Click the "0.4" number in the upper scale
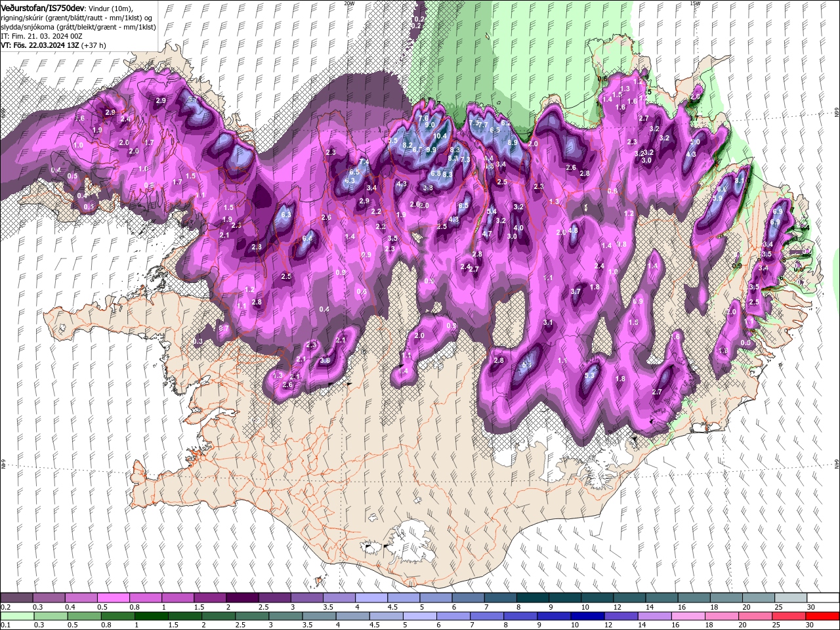The image size is (840, 630). tap(70, 607)
